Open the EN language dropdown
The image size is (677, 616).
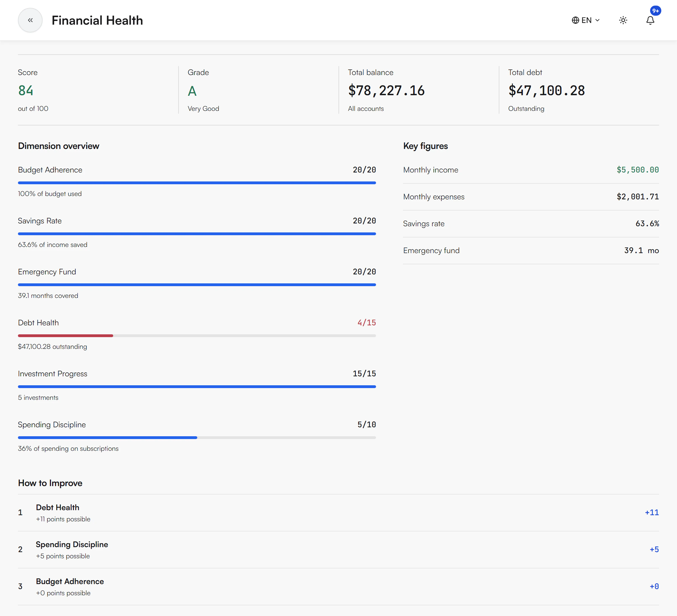coord(586,20)
